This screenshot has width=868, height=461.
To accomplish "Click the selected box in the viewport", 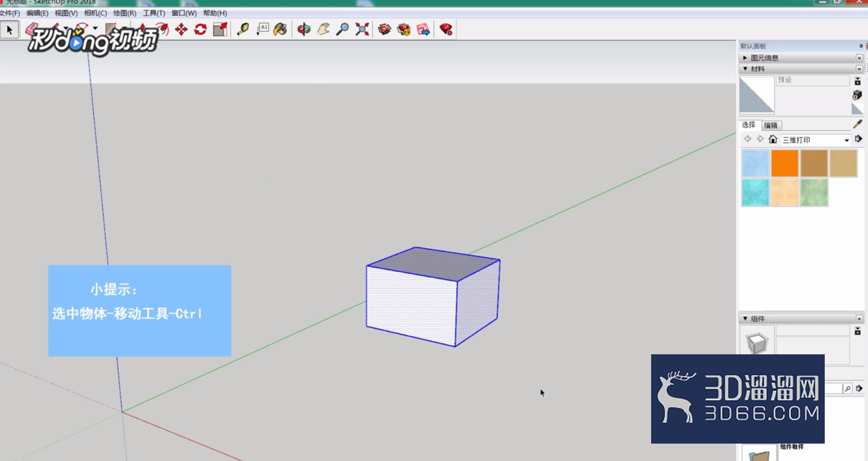I will [433, 296].
